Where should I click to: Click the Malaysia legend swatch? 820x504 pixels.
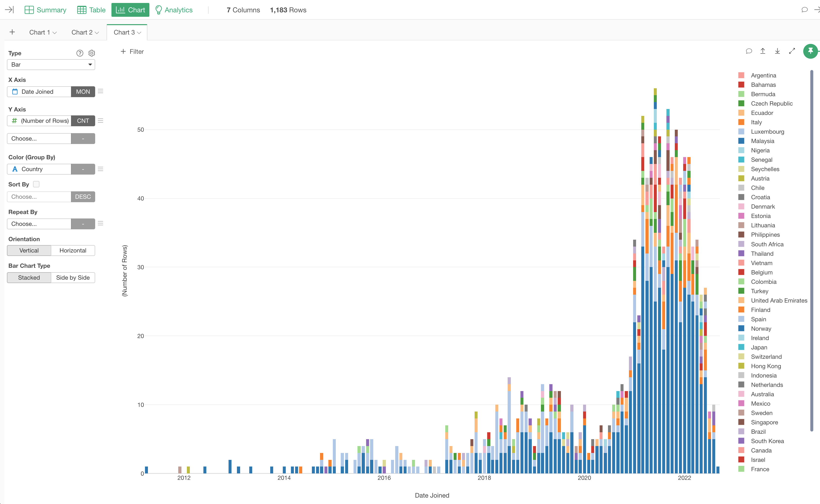tap(741, 141)
